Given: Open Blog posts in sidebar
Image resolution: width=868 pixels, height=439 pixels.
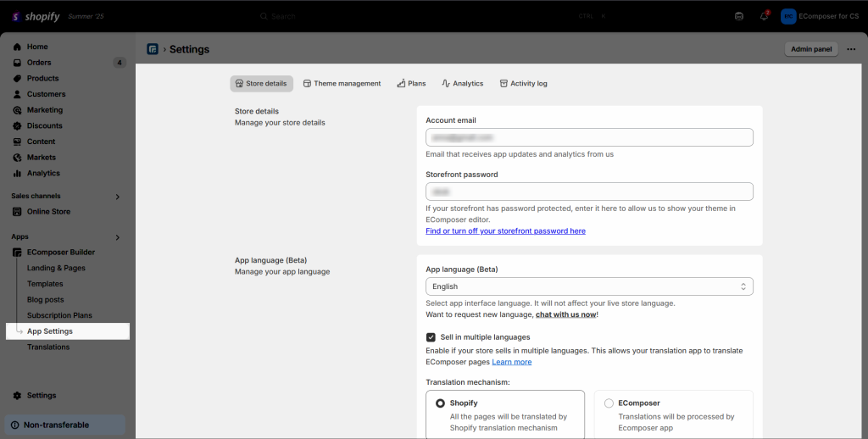Looking at the screenshot, I should coord(46,299).
